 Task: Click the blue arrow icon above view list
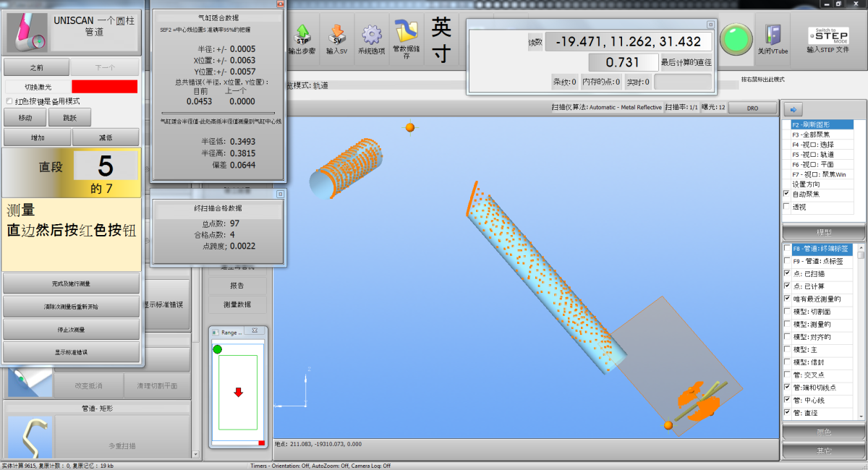(791, 109)
